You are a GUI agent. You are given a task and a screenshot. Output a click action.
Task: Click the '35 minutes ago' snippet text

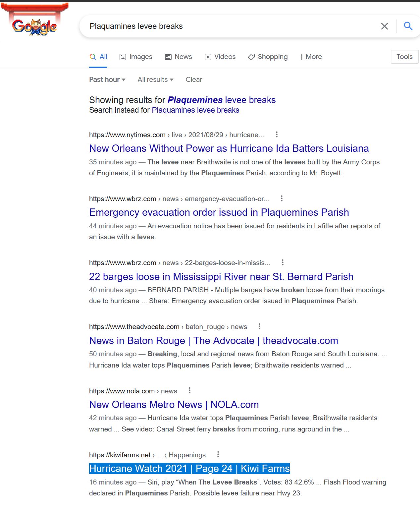click(x=113, y=162)
